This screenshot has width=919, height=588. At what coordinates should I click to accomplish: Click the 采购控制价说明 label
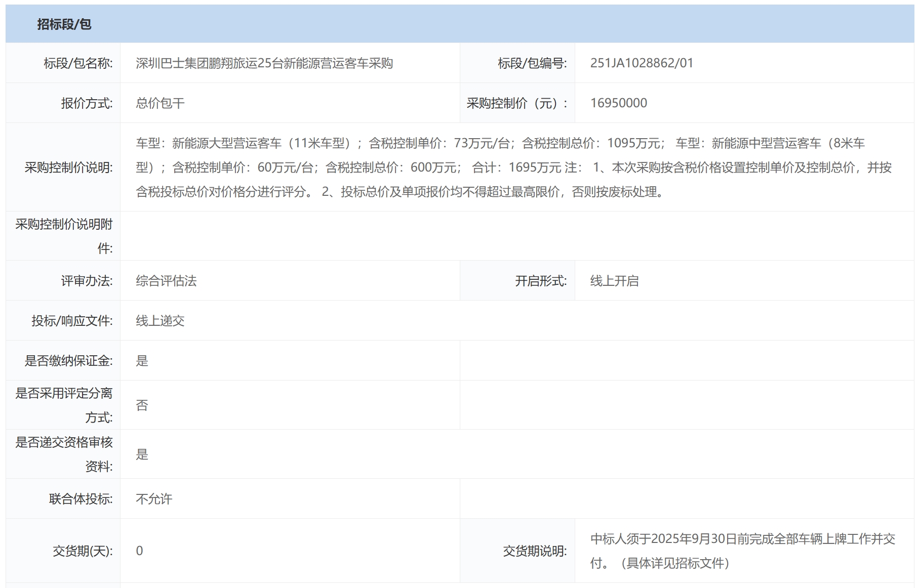click(x=68, y=167)
